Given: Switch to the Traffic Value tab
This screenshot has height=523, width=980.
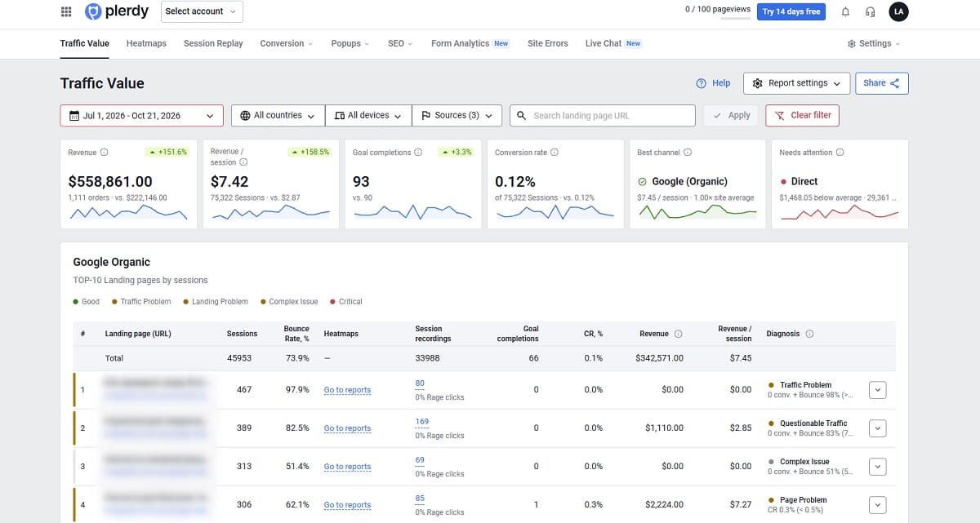Looking at the screenshot, I should pyautogui.click(x=85, y=44).
